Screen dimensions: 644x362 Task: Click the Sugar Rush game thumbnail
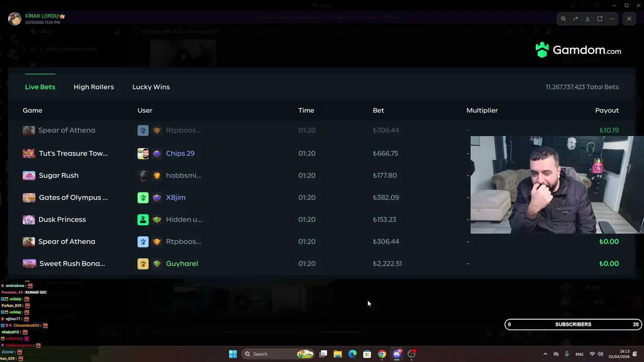point(29,175)
